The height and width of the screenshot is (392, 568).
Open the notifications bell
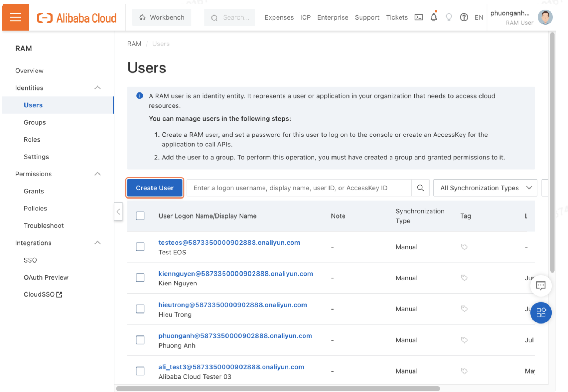point(434,17)
